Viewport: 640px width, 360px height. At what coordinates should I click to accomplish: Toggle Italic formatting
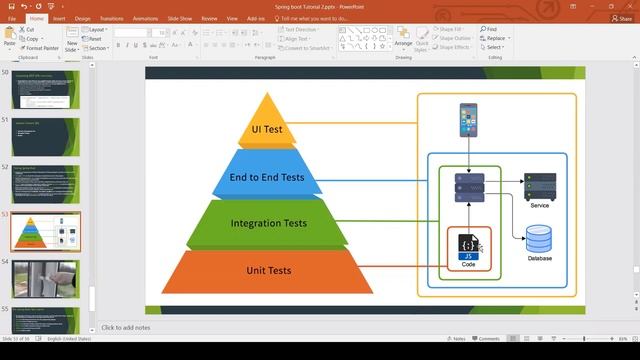pyautogui.click(x=127, y=45)
